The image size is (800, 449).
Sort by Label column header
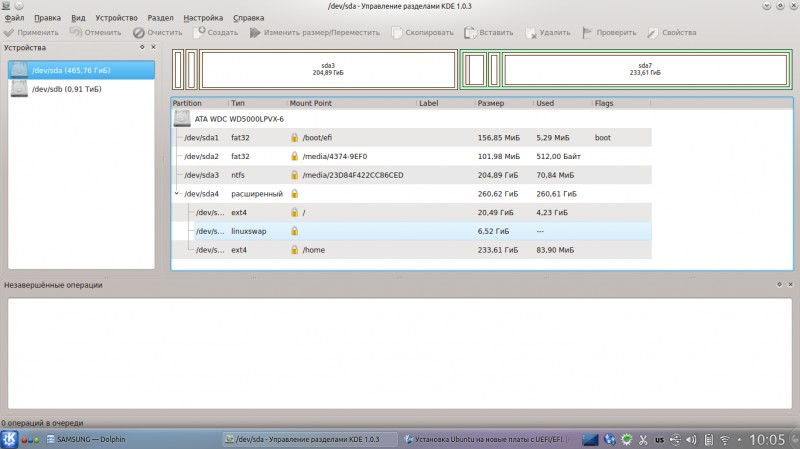click(x=446, y=103)
